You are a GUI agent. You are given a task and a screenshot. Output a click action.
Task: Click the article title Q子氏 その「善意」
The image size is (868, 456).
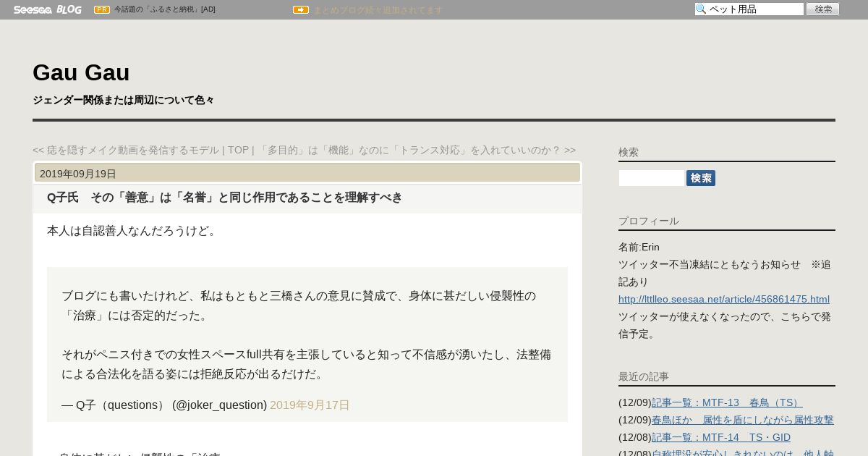pos(224,198)
